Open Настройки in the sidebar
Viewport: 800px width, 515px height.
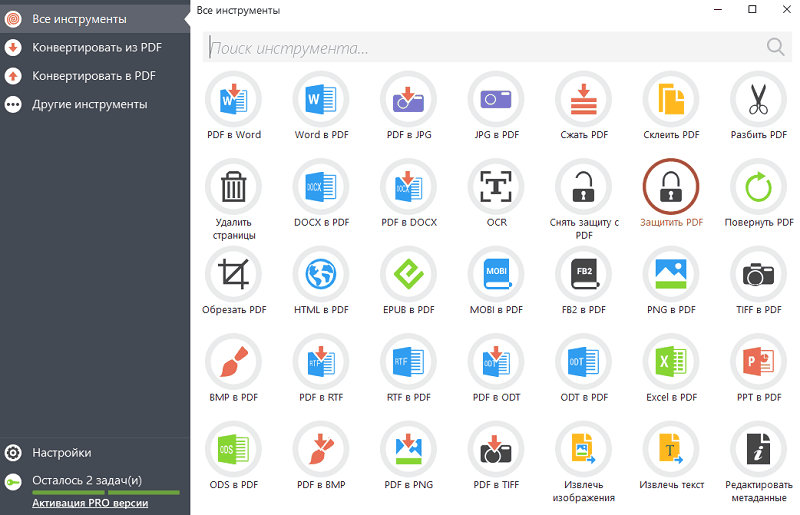click(61, 452)
